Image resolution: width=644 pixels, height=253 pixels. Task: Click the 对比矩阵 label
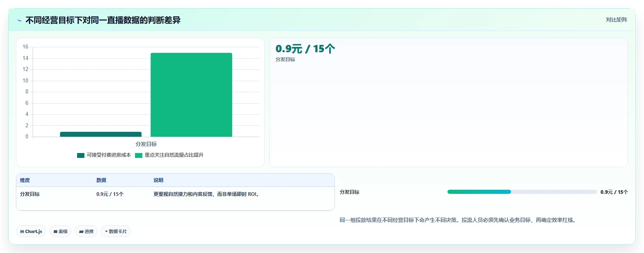616,20
